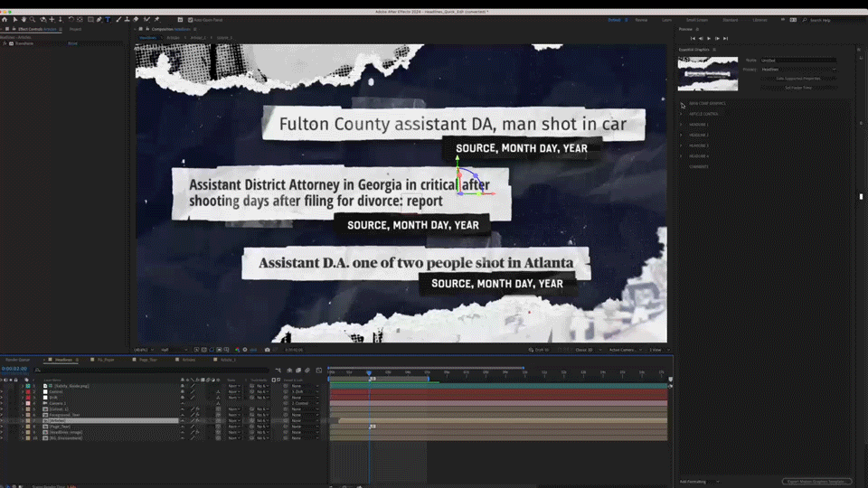
Task: Take a snapshot with the camera icon
Action: point(268,350)
